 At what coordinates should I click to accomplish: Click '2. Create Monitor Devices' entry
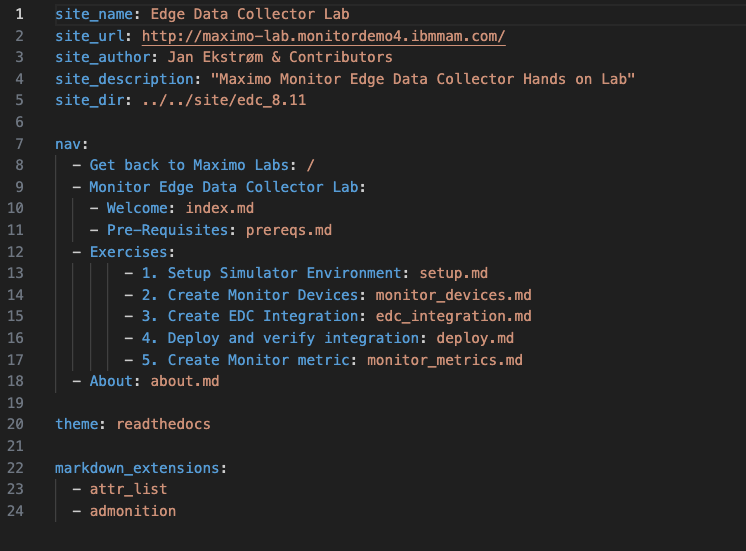point(250,295)
